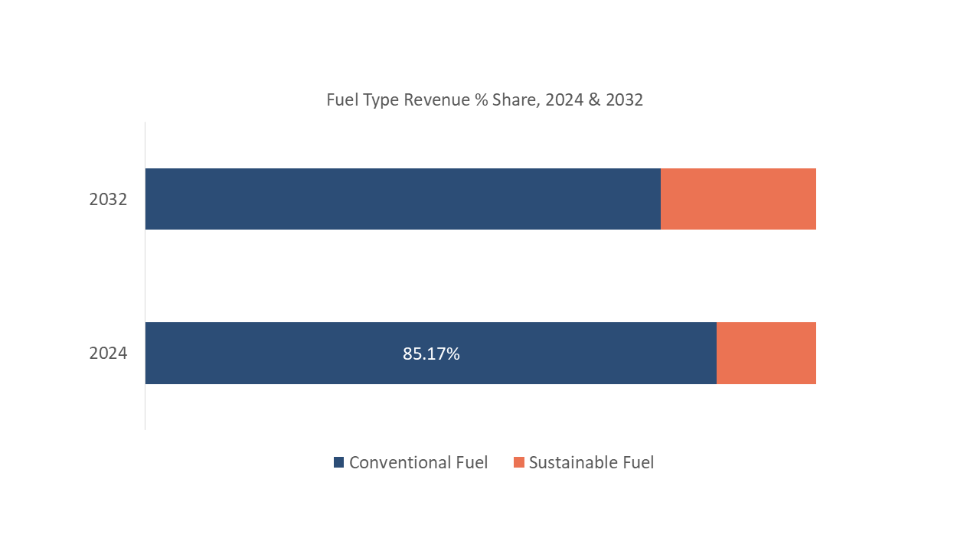This screenshot has width=980, height=551.
Task: Select the 2032 axis label
Action: pyautogui.click(x=108, y=200)
